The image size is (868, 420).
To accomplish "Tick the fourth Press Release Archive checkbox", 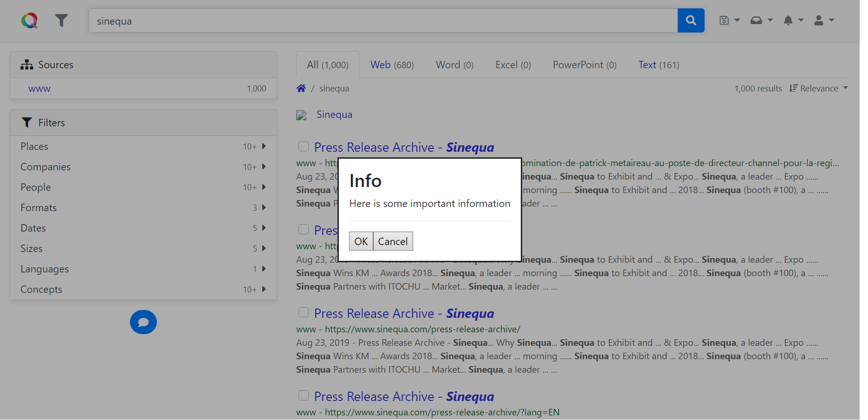I will pyautogui.click(x=304, y=396).
